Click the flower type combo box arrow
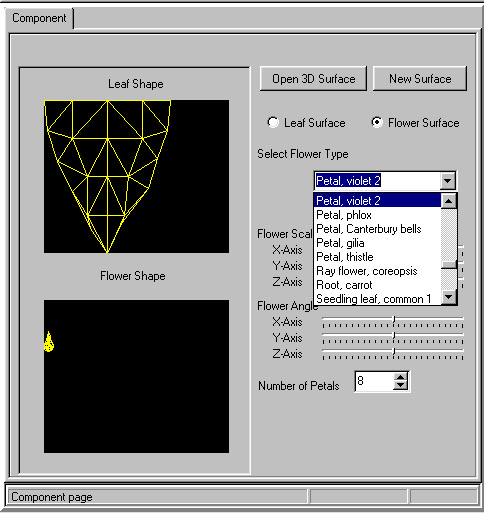Viewport: 484px width, 514px height. pos(447,181)
